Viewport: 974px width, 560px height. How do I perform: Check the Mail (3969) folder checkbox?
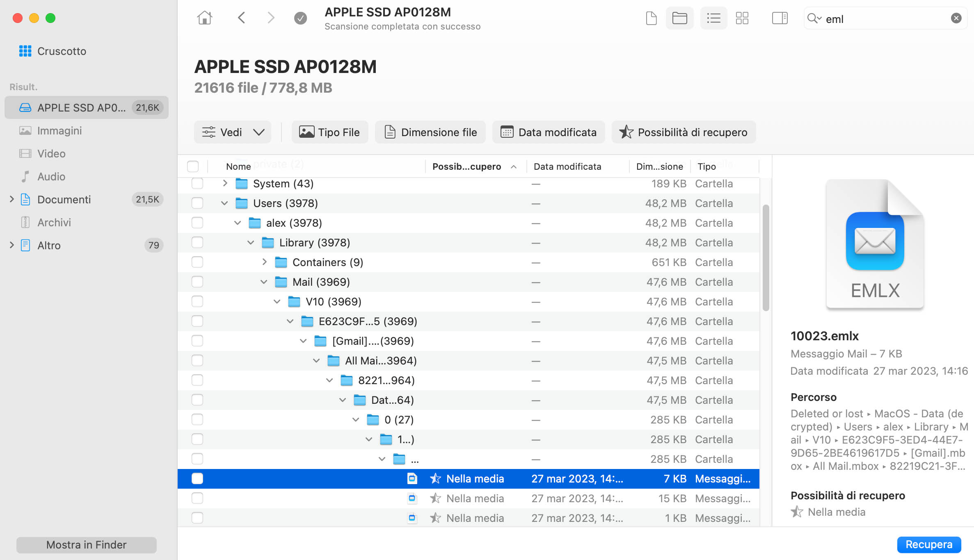(197, 282)
